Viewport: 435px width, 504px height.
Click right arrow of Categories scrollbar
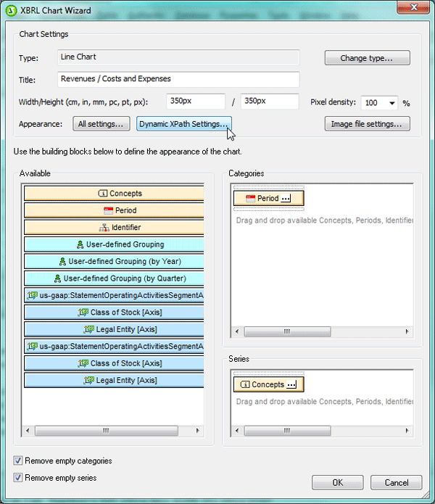tap(407, 331)
